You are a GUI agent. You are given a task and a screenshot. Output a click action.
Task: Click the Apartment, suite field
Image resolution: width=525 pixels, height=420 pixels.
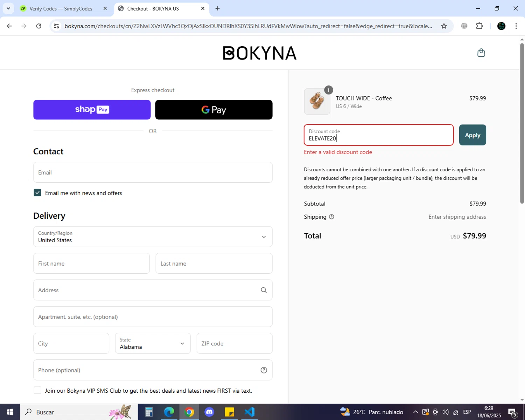[x=153, y=317]
